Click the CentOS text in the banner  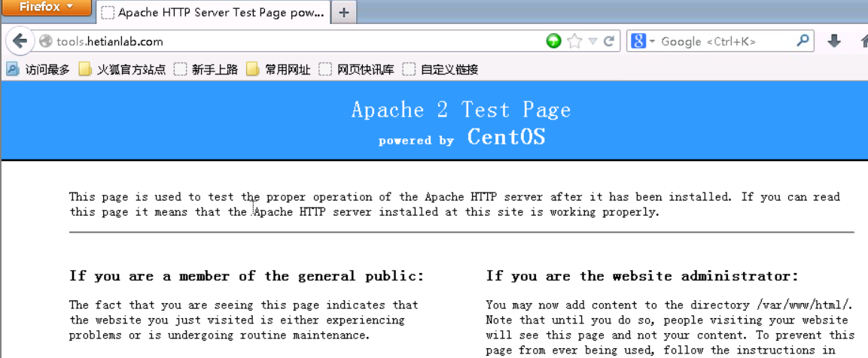(x=506, y=137)
